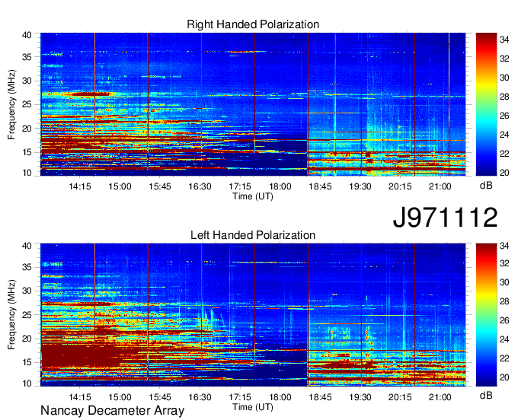This screenshot has height=420, width=518.
Task: Click the dB label beside the upper colorbar
Action: coord(486,186)
